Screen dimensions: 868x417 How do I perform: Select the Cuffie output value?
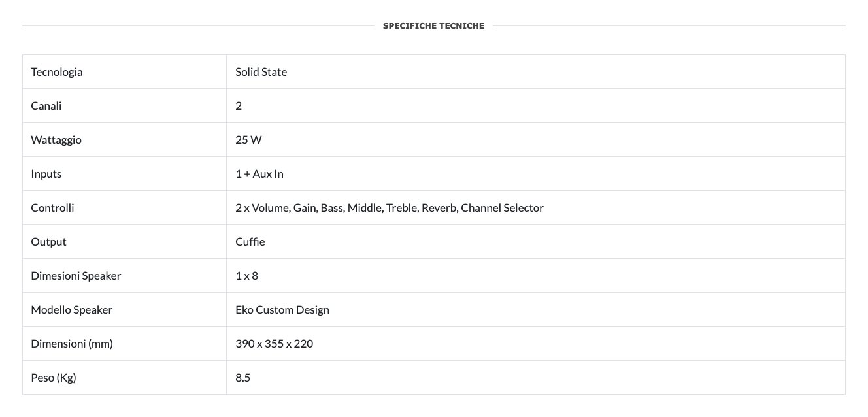point(250,242)
